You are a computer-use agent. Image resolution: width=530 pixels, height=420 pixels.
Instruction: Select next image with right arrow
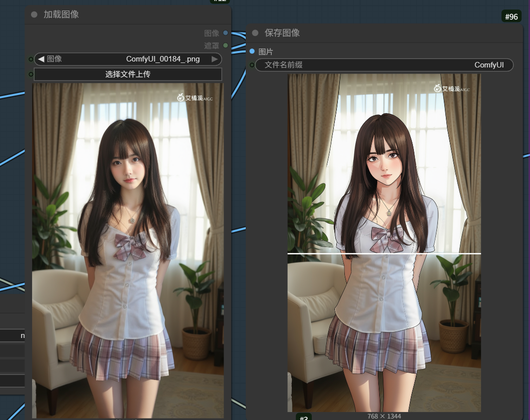click(215, 59)
